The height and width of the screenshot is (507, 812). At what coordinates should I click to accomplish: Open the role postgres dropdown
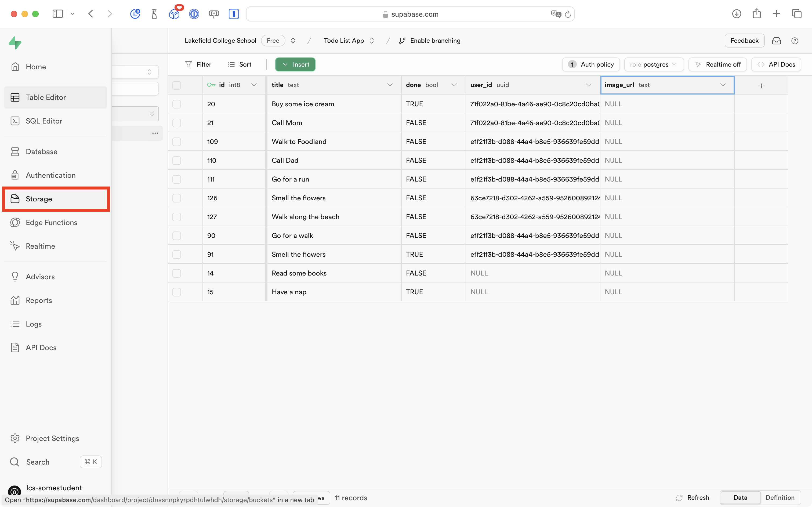[654, 64]
